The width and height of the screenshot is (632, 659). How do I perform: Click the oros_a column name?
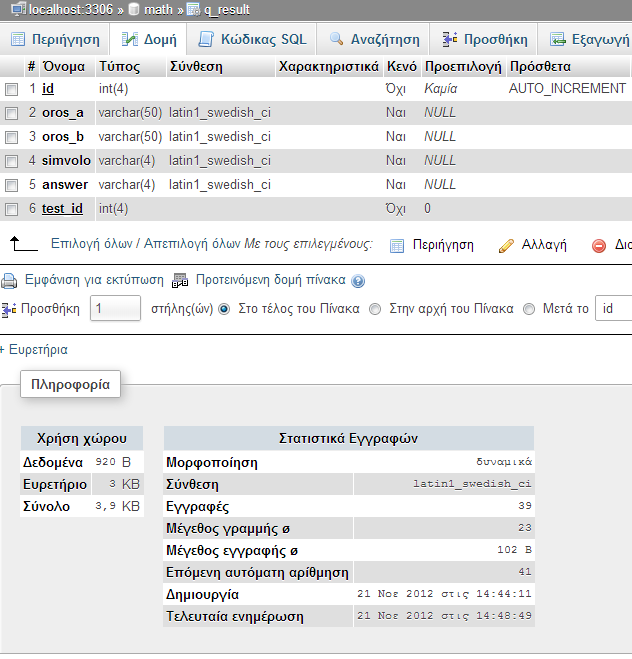tap(63, 113)
